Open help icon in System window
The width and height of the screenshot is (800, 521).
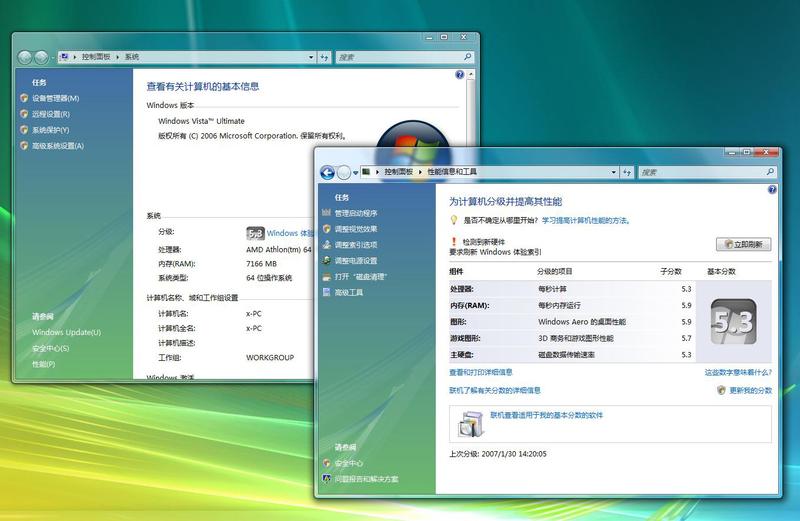tap(460, 75)
